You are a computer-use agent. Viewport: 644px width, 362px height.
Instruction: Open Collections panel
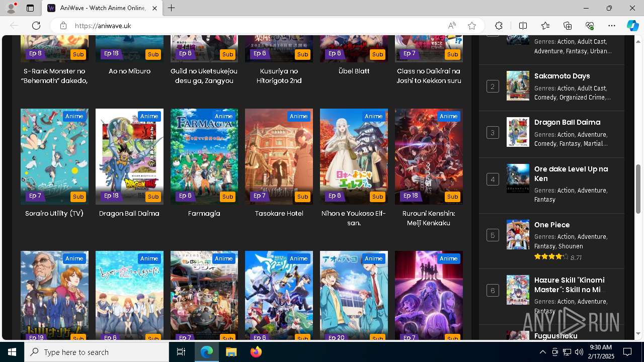(568, 26)
